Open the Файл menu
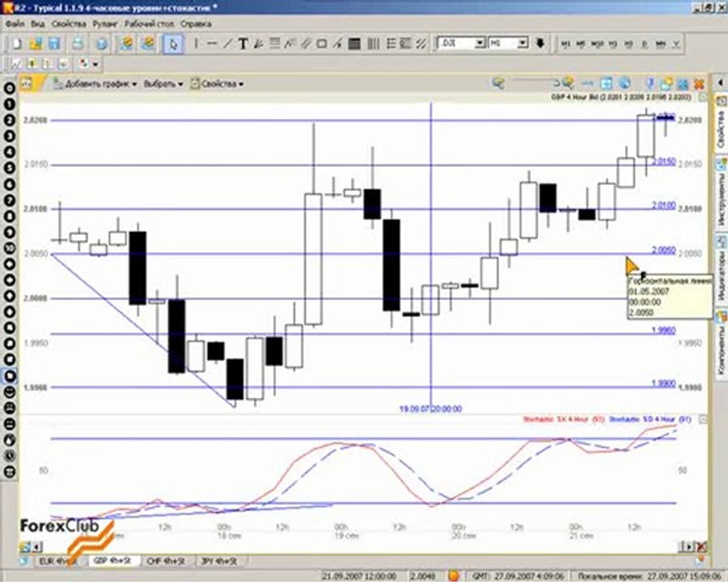Viewport: 728px width, 582px height. [x=15, y=23]
